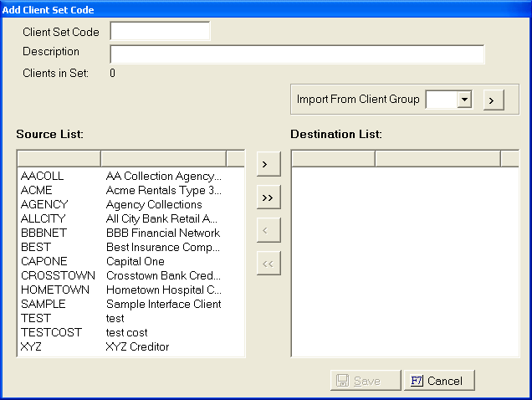Click the Source List first column header

(59, 158)
